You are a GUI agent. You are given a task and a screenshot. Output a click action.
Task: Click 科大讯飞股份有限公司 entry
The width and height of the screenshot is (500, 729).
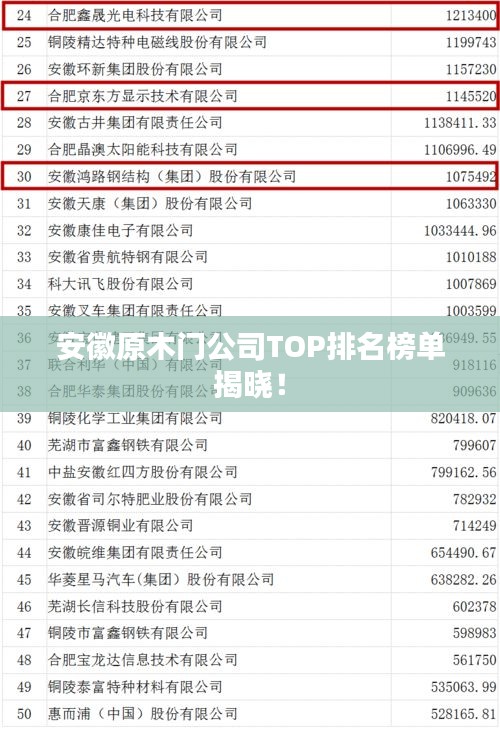[120, 284]
